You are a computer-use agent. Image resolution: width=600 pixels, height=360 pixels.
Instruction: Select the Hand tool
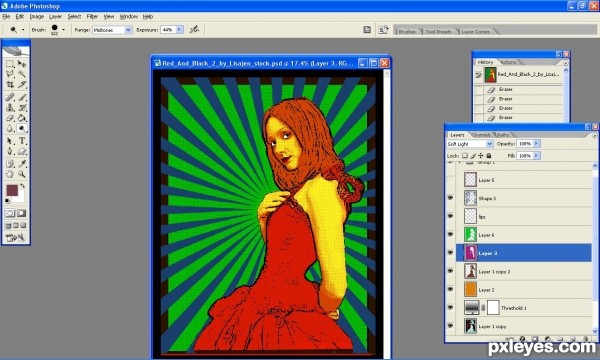coord(10,174)
